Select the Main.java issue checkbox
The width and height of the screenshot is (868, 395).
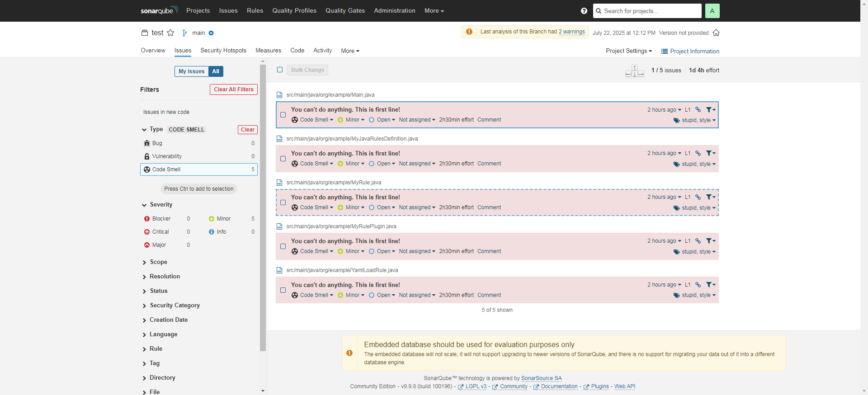click(x=283, y=115)
